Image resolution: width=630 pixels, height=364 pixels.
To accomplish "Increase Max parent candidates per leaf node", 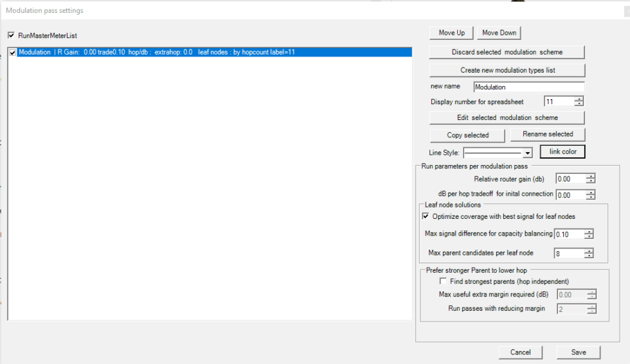I will [588, 250].
